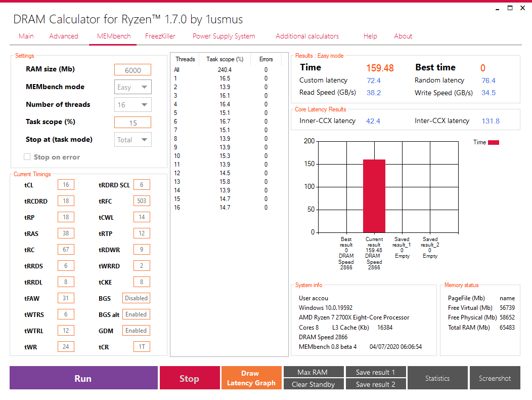Click the tRTP value field

(142, 233)
